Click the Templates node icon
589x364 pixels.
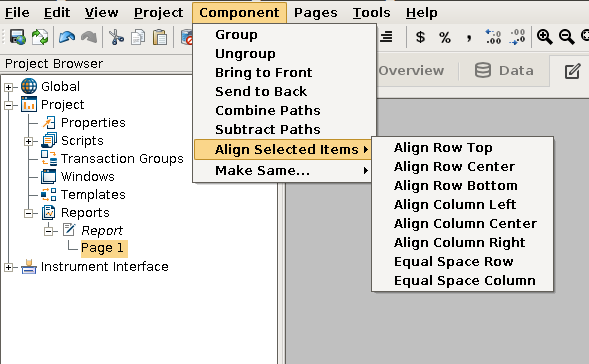49,195
